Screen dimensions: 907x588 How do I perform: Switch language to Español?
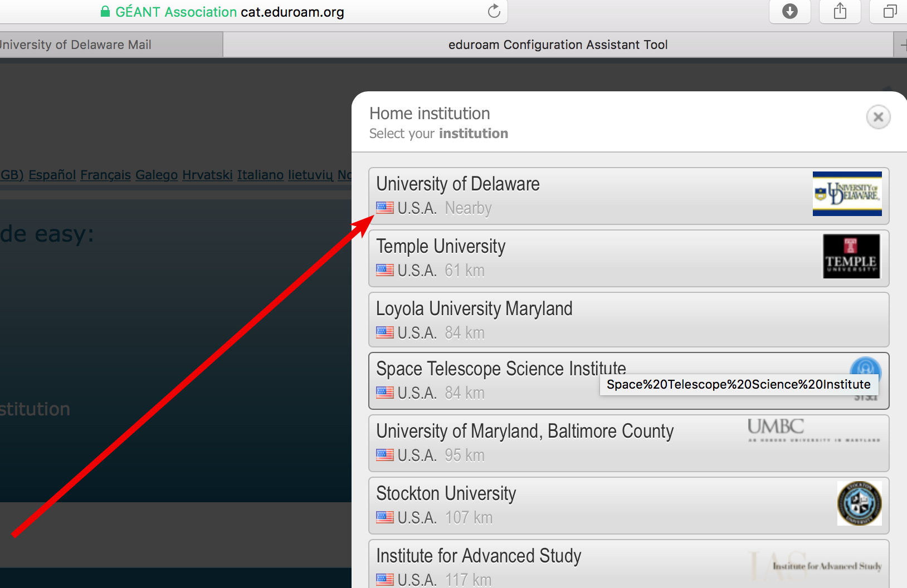click(x=52, y=175)
